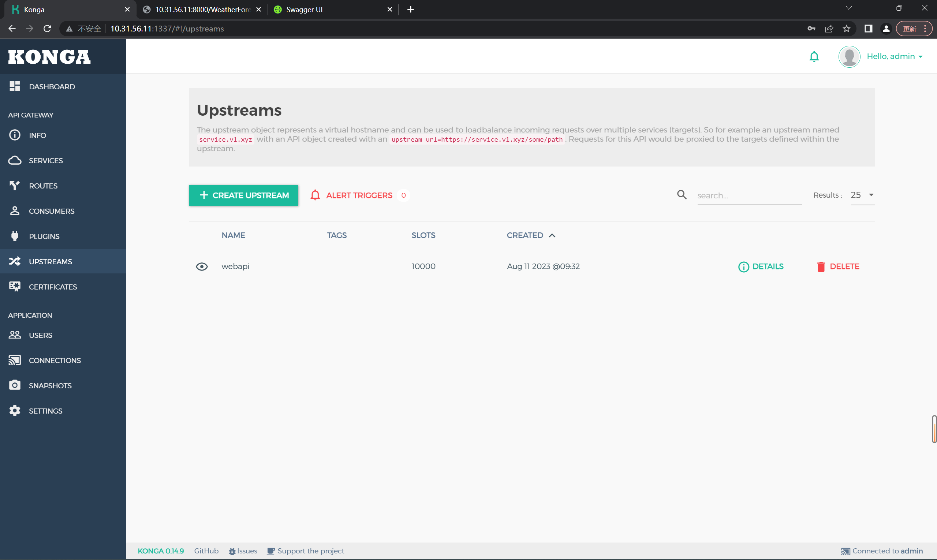Sort table by NAME column
This screenshot has width=937, height=560.
click(233, 235)
